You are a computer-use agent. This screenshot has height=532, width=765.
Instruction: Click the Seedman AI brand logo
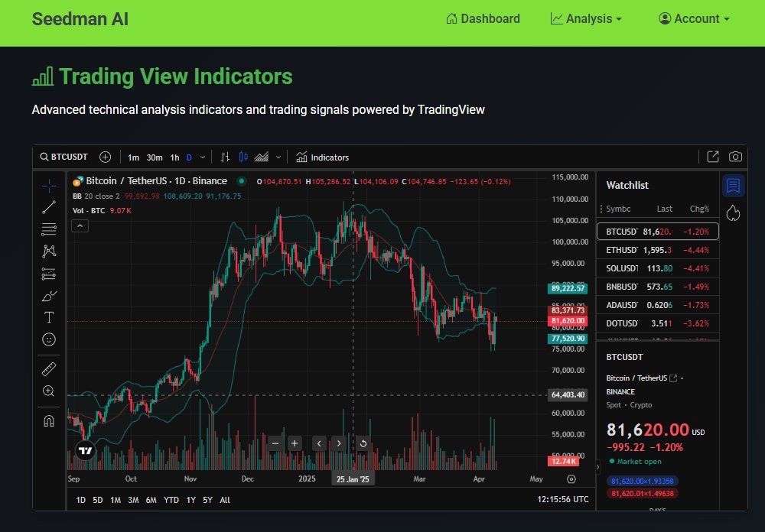(x=80, y=19)
